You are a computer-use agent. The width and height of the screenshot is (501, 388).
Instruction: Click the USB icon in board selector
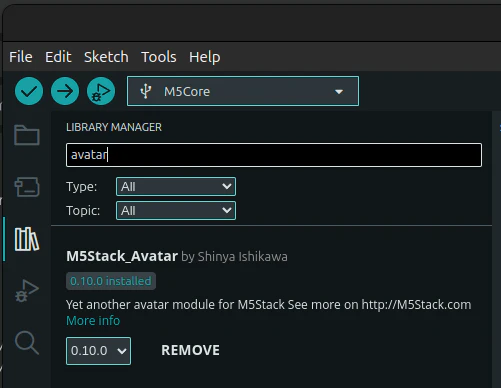146,91
